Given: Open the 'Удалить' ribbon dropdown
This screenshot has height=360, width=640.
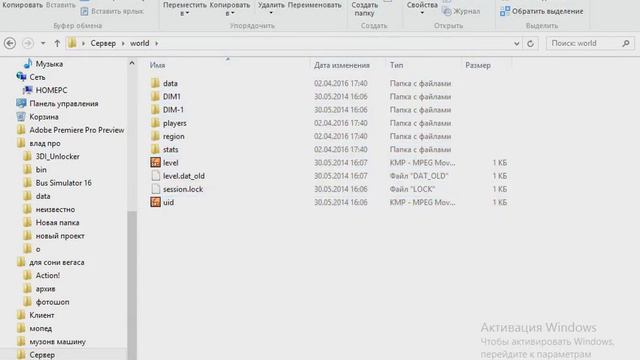Looking at the screenshot, I should pos(271,8).
